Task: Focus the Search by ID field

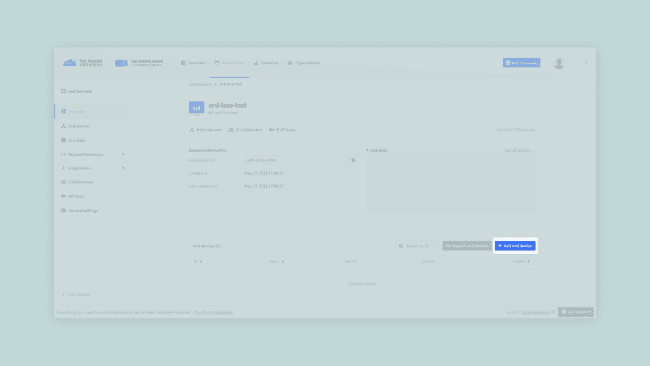Action: (x=416, y=246)
